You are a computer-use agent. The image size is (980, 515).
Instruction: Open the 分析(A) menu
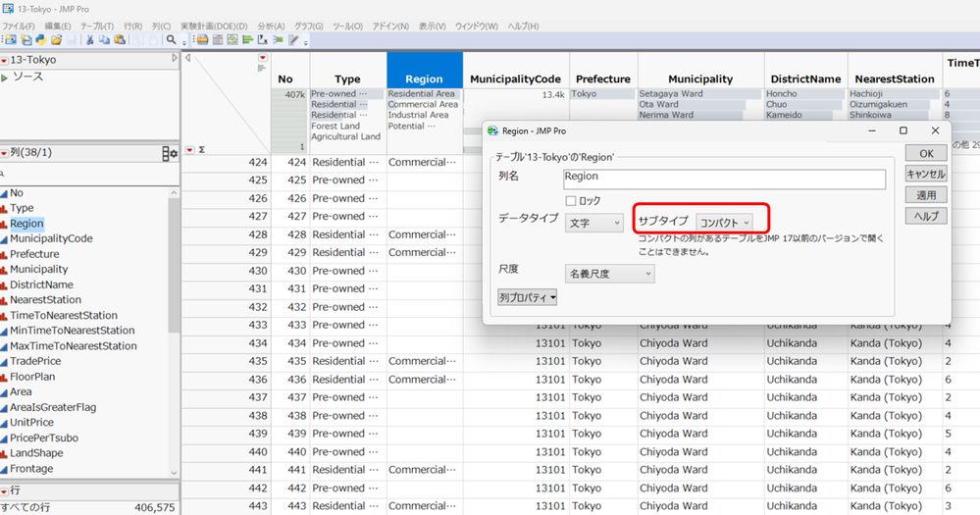point(271,26)
